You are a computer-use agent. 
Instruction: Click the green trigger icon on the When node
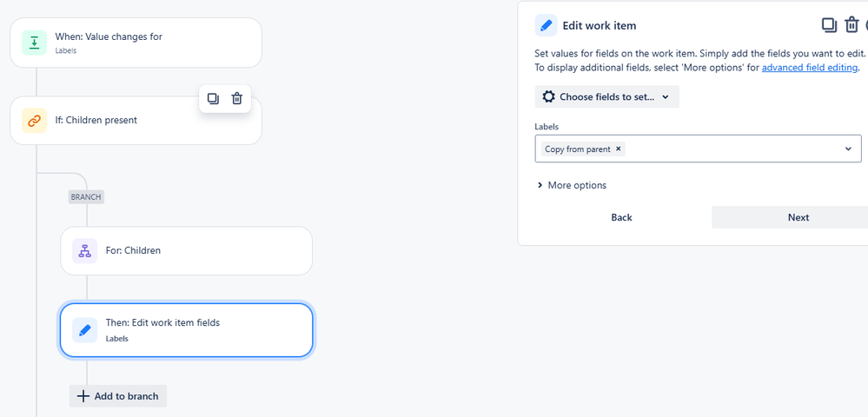click(35, 43)
